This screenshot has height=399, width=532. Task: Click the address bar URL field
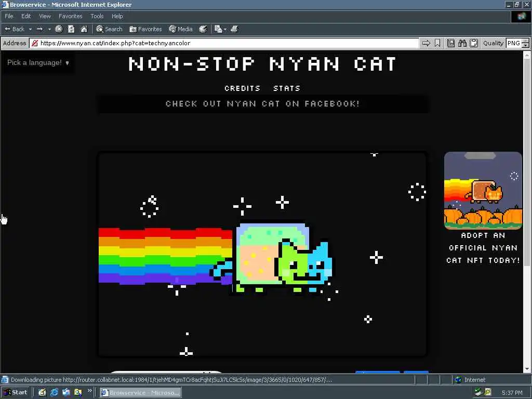[224, 43]
